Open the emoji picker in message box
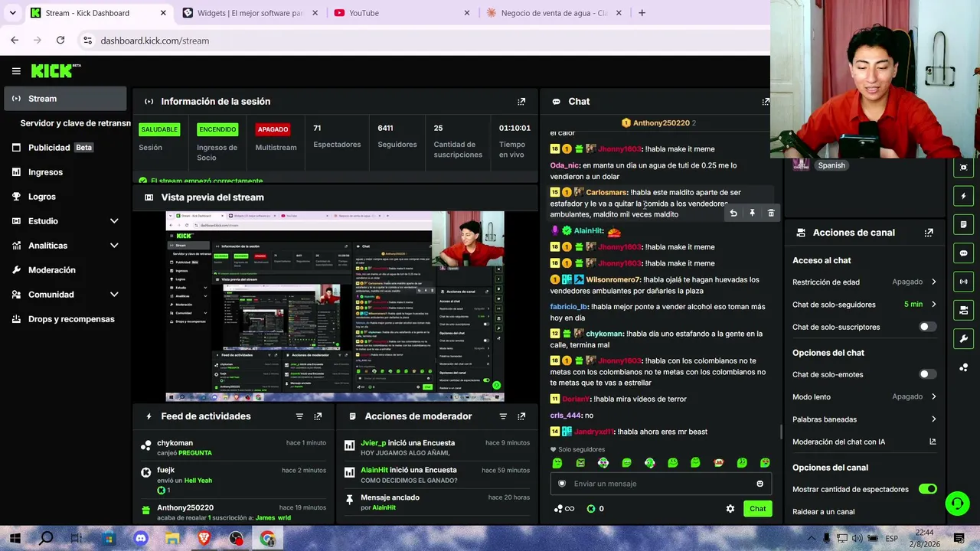This screenshot has width=980, height=551. 759,484
